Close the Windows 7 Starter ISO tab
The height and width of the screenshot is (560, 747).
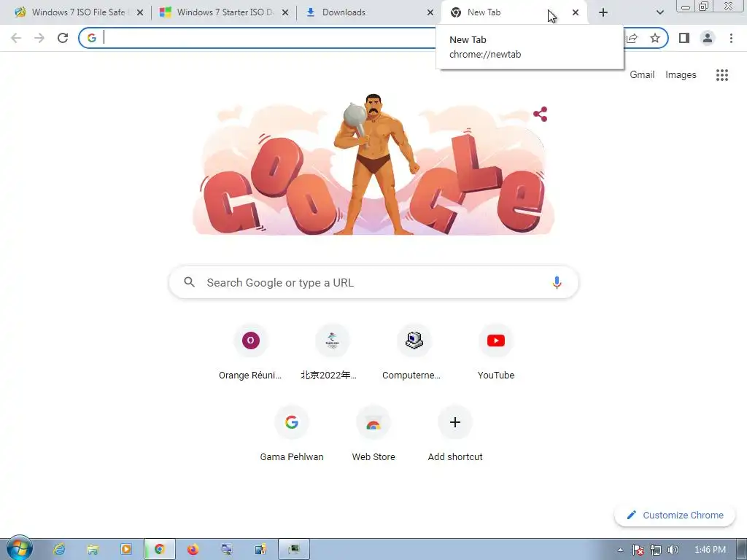click(285, 12)
